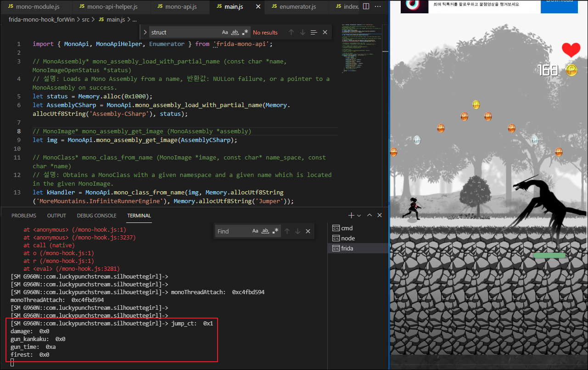Open the OUTPUT panel tab
Image resolution: width=588 pixels, height=370 pixels.
[x=56, y=216]
